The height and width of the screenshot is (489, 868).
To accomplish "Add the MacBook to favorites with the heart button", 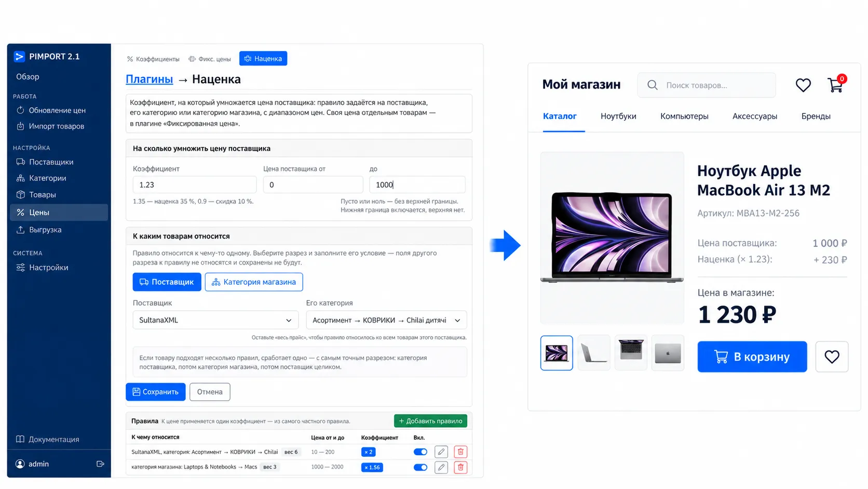I will [x=832, y=356].
